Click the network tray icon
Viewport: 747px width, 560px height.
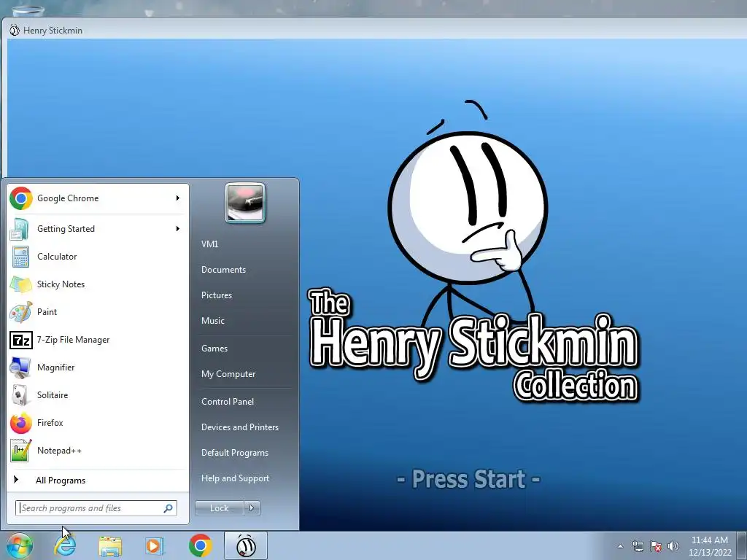[x=638, y=546]
